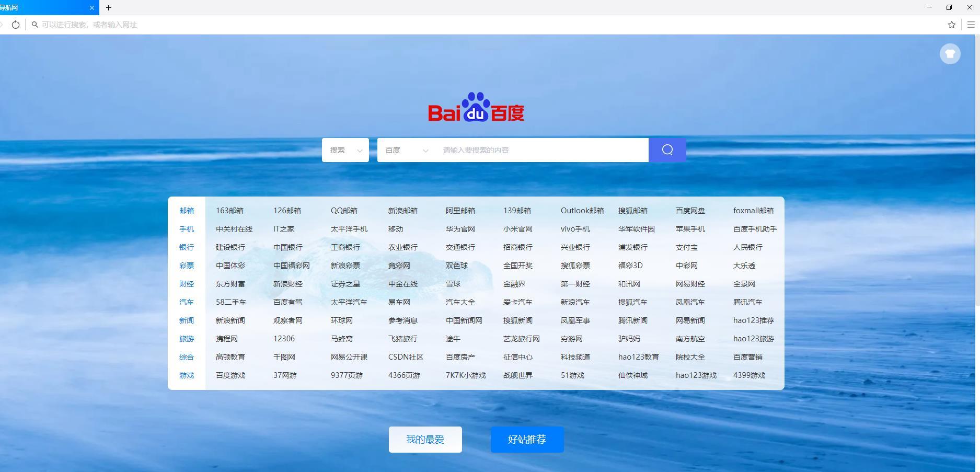980x472 pixels.
Task: Visit 建设银行 site
Action: coord(230,247)
